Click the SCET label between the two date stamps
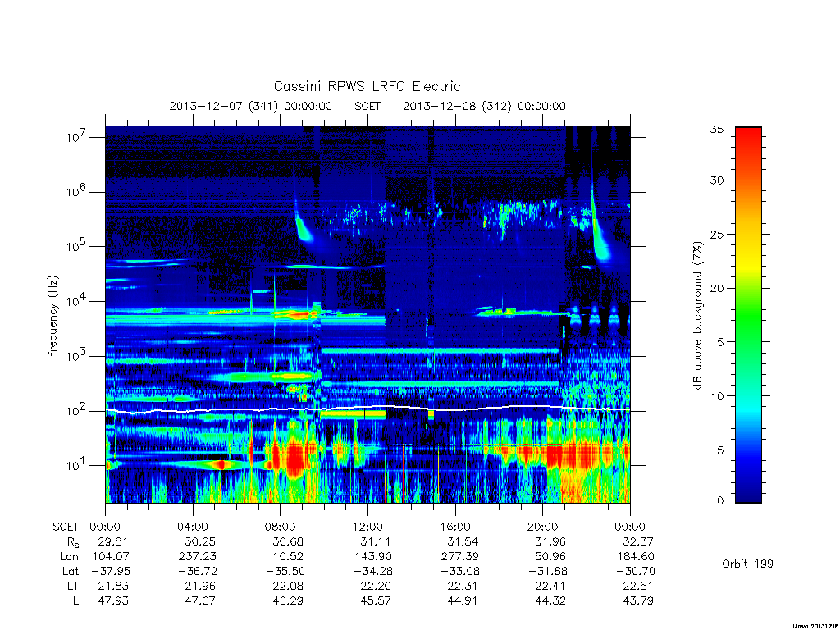 (x=367, y=106)
